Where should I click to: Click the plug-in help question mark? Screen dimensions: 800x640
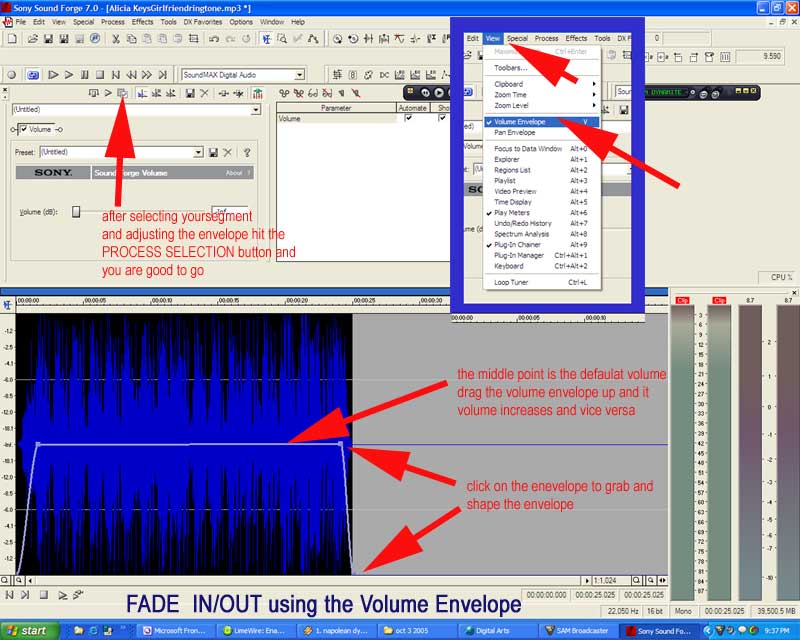[x=246, y=152]
